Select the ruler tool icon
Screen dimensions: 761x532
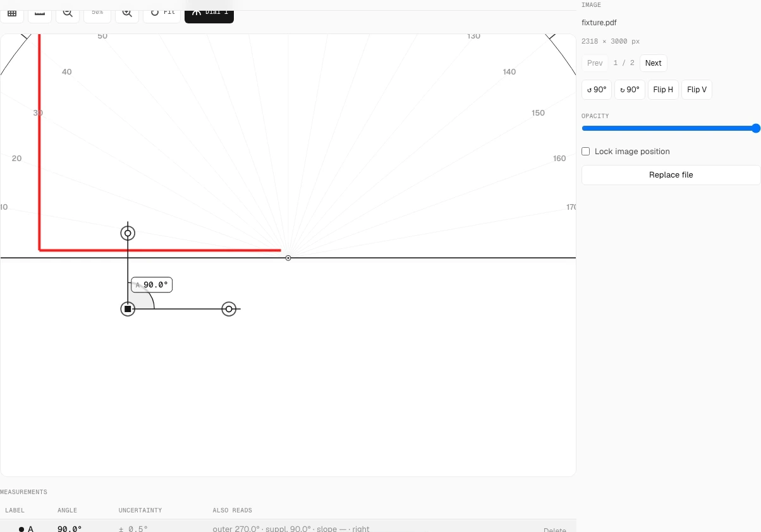point(39,13)
